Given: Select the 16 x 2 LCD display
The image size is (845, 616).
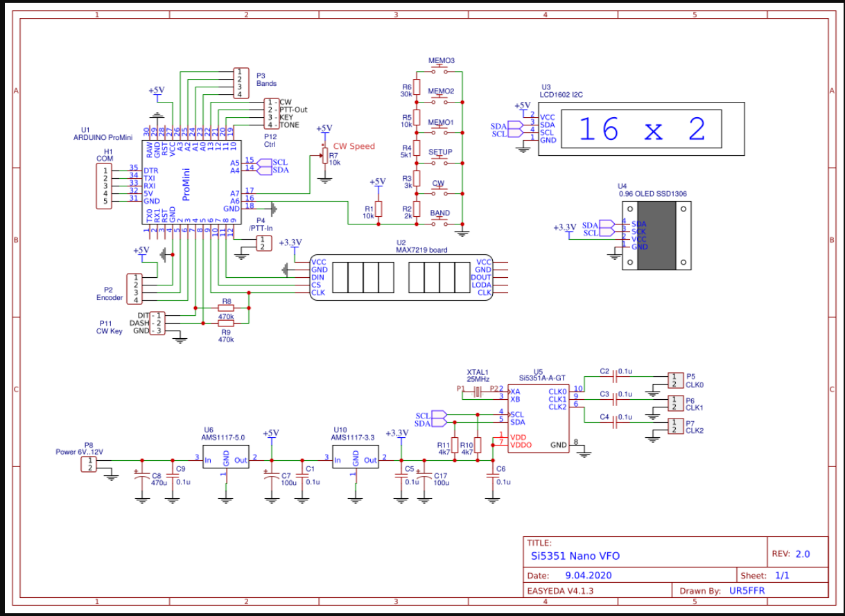Looking at the screenshot, I should pos(641,130).
